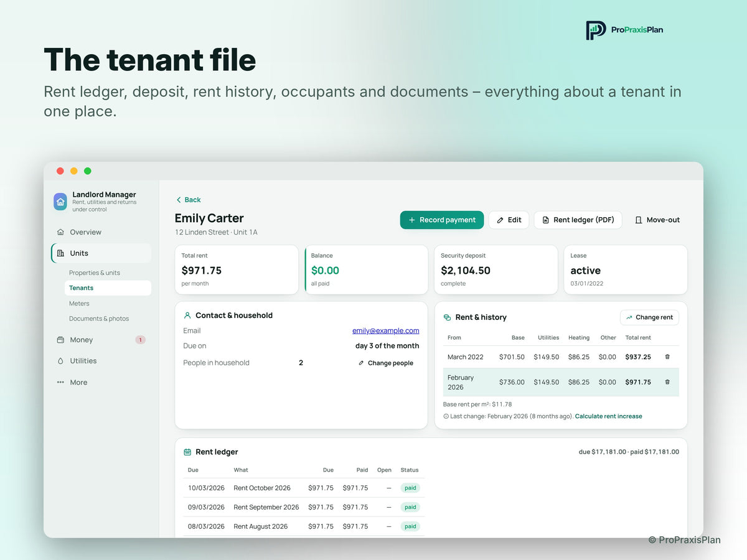Click the Balance $0.00 card
This screenshot has width=747, height=560.
[x=367, y=269]
